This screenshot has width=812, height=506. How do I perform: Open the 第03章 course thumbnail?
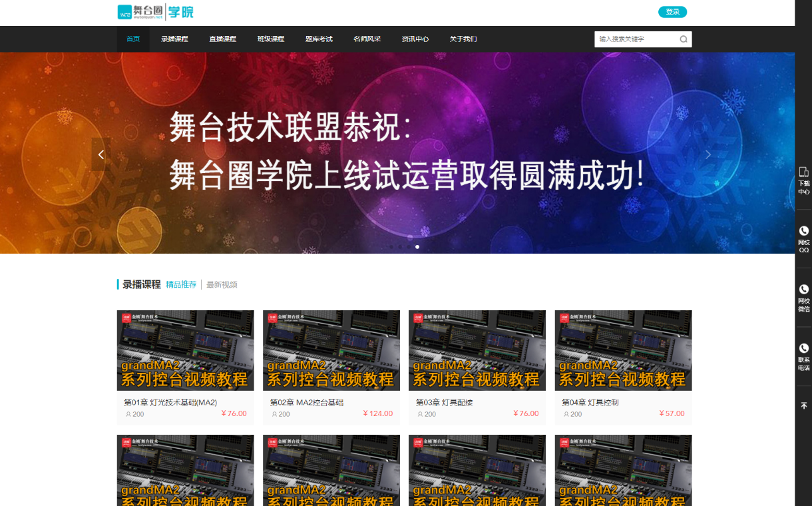tap(477, 350)
